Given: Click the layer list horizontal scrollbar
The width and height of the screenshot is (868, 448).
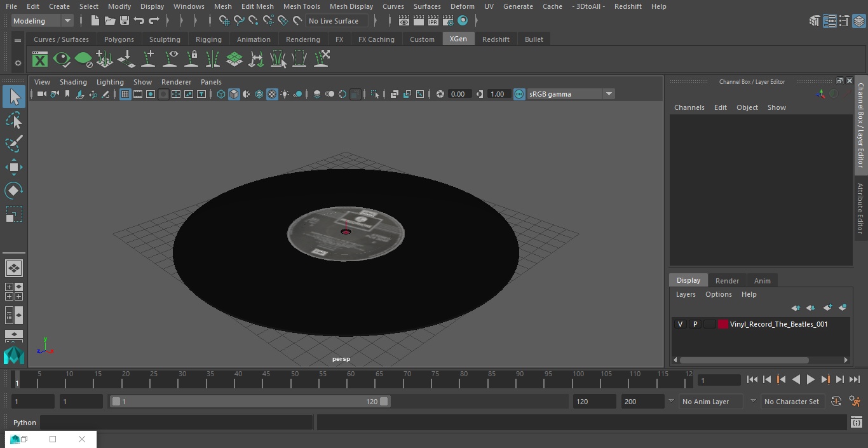Looking at the screenshot, I should click(744, 360).
